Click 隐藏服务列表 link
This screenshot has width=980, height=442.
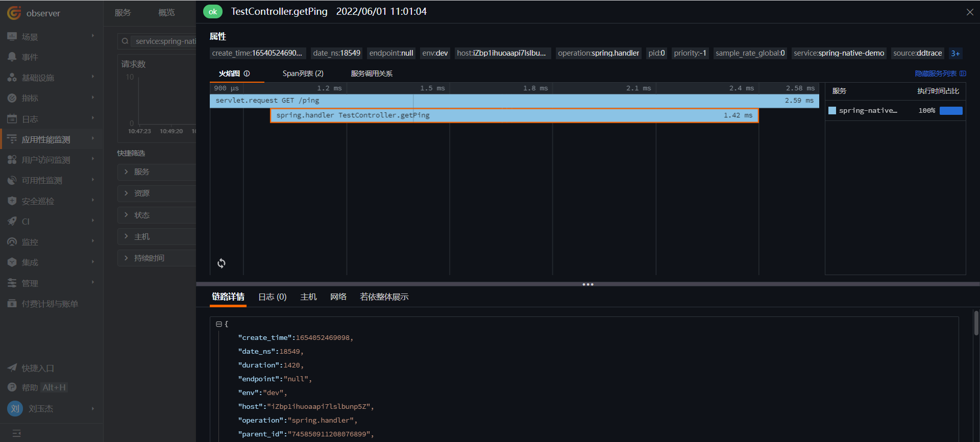pos(940,73)
